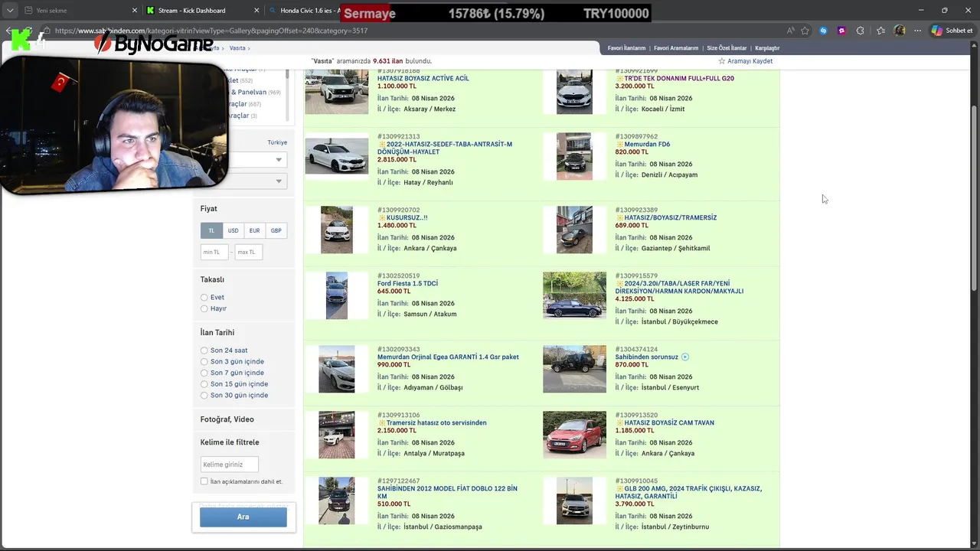Open the blue Shazam extension icon
This screenshot has width=980, height=551.
point(823,31)
